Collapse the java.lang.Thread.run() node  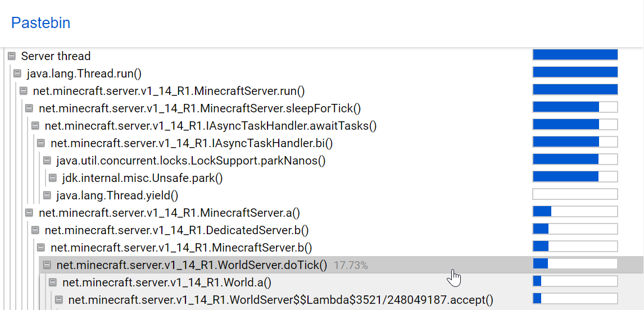pyautogui.click(x=17, y=73)
